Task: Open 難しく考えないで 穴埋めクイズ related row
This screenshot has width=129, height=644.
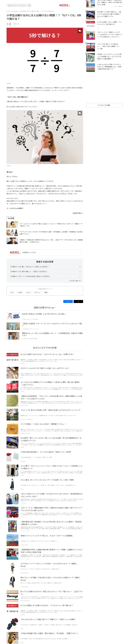Action: 45,267
